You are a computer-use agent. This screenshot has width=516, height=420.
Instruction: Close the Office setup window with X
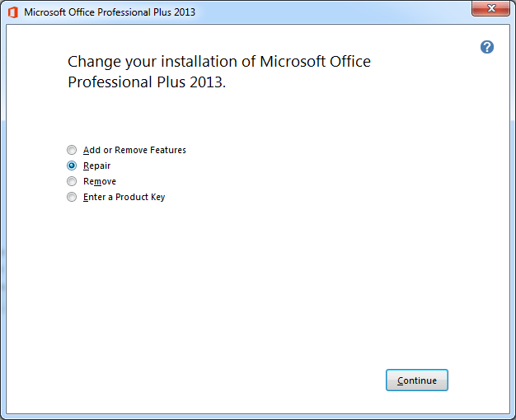tap(490, 8)
